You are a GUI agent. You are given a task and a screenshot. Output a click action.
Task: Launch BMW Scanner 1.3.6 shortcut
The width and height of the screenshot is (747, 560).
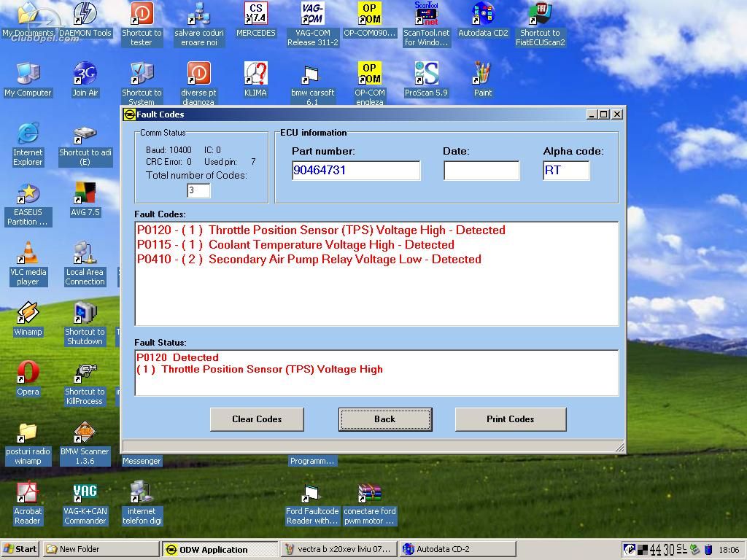[85, 444]
